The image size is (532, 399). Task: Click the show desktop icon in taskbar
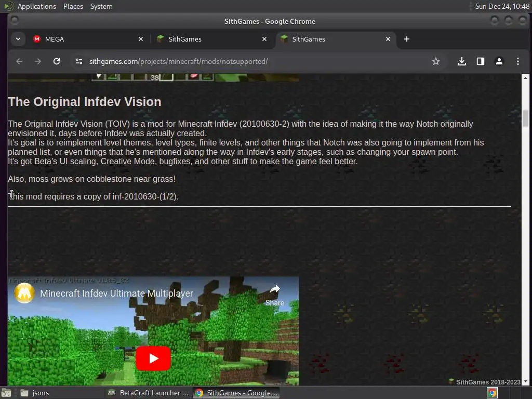pos(6,393)
